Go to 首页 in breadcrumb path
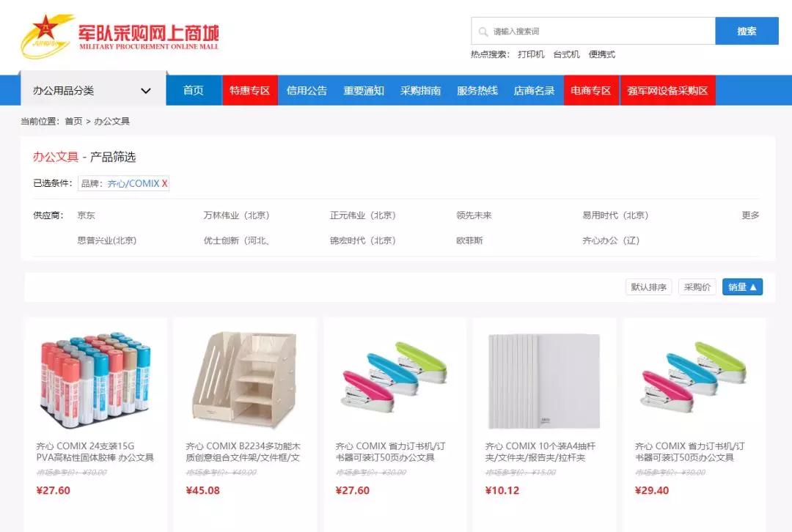The height and width of the screenshot is (532, 792). point(74,121)
